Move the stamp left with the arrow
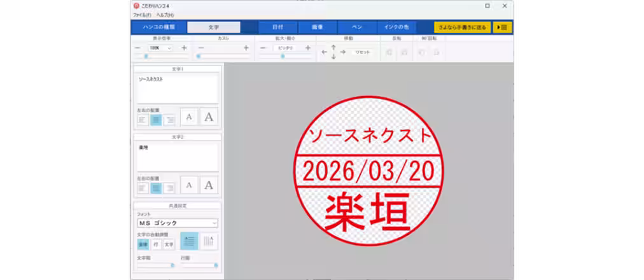 [x=324, y=52]
